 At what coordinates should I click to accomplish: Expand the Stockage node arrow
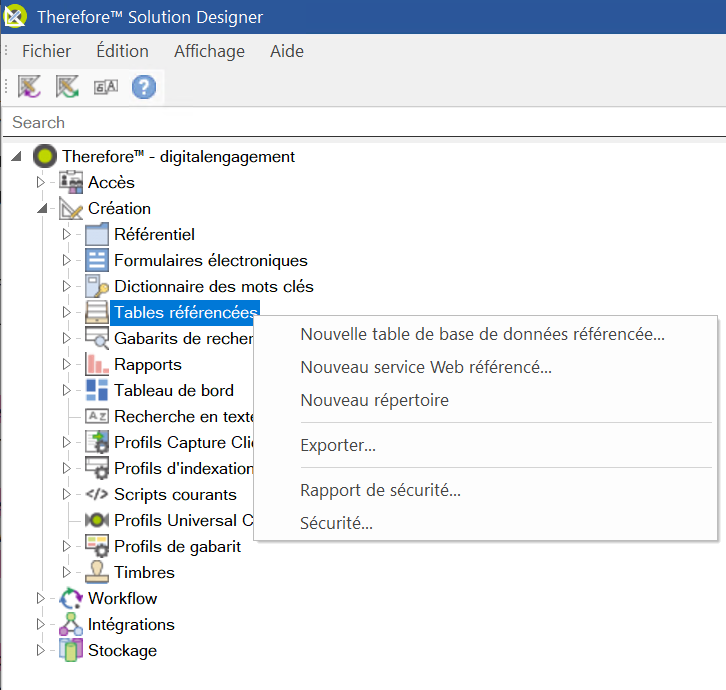(x=41, y=650)
